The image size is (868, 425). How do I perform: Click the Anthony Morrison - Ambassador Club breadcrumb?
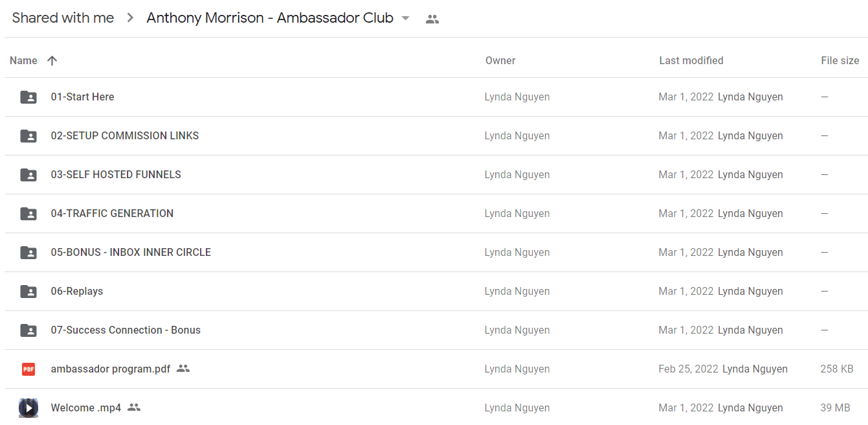270,18
